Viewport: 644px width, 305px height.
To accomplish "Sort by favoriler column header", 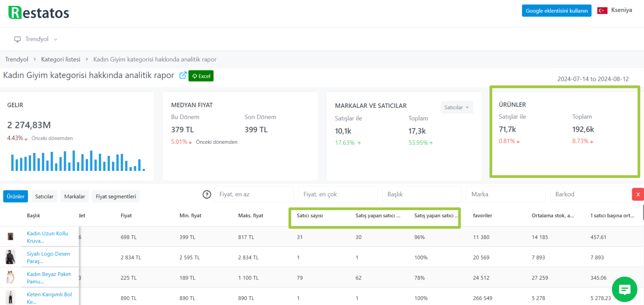I will click(482, 216).
